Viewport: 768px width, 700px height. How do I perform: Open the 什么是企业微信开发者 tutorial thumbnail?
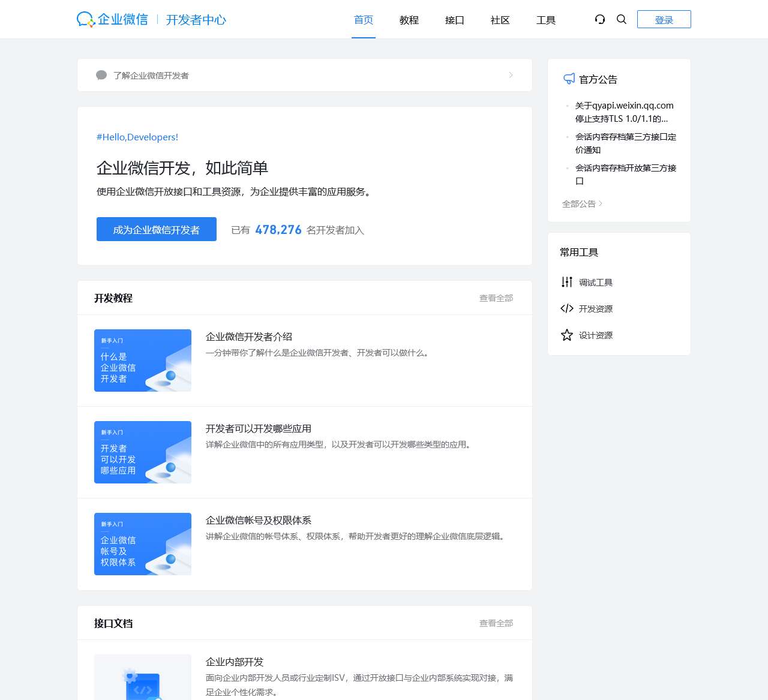(x=143, y=360)
